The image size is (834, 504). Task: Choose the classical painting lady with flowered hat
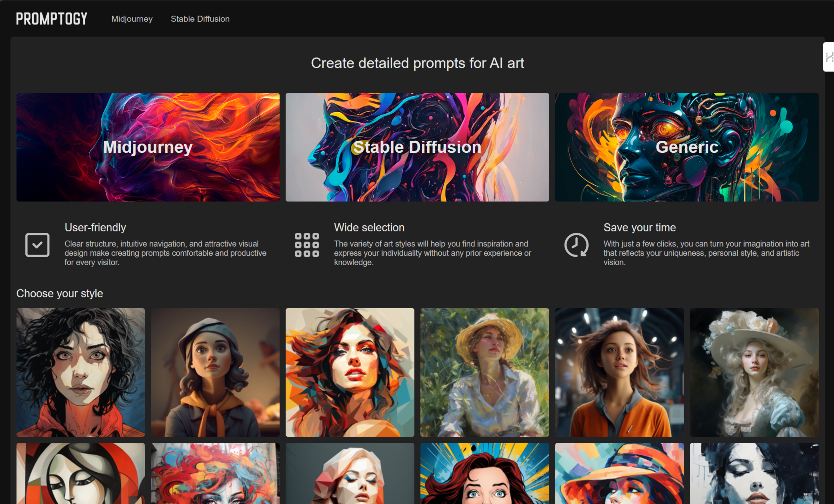point(754,372)
